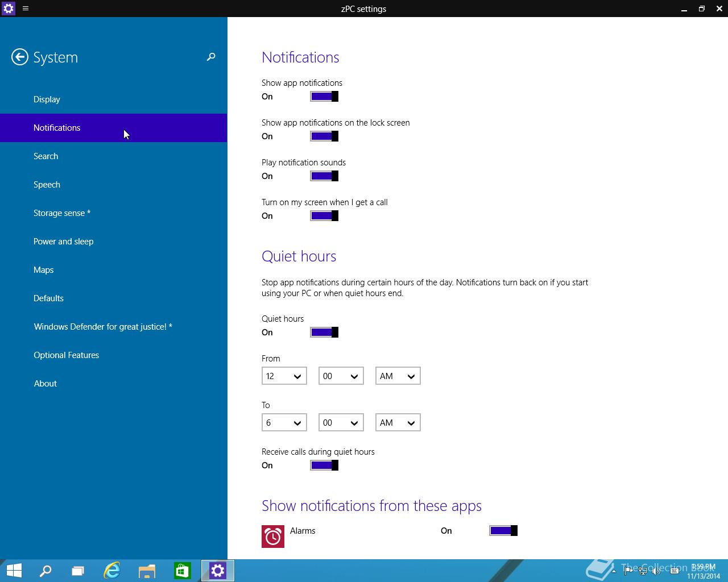Open Storage sense settings
Viewport: 728px width, 582px height.
click(114, 213)
